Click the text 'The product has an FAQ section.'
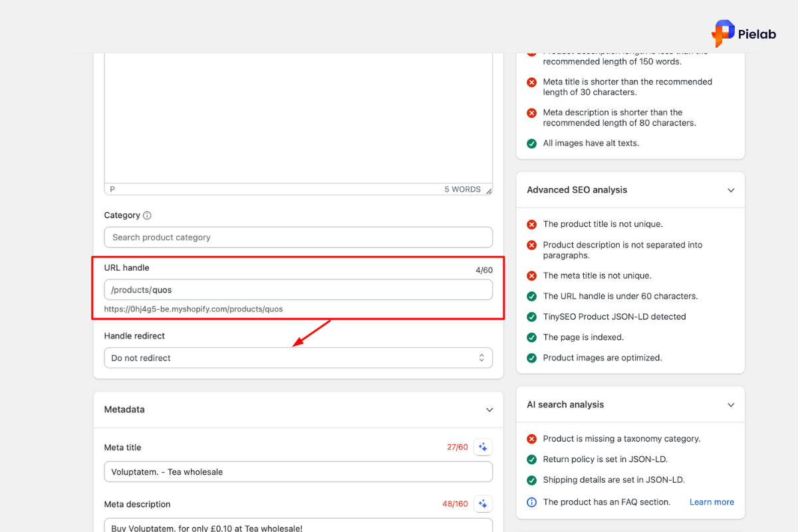The height and width of the screenshot is (532, 798). [607, 502]
